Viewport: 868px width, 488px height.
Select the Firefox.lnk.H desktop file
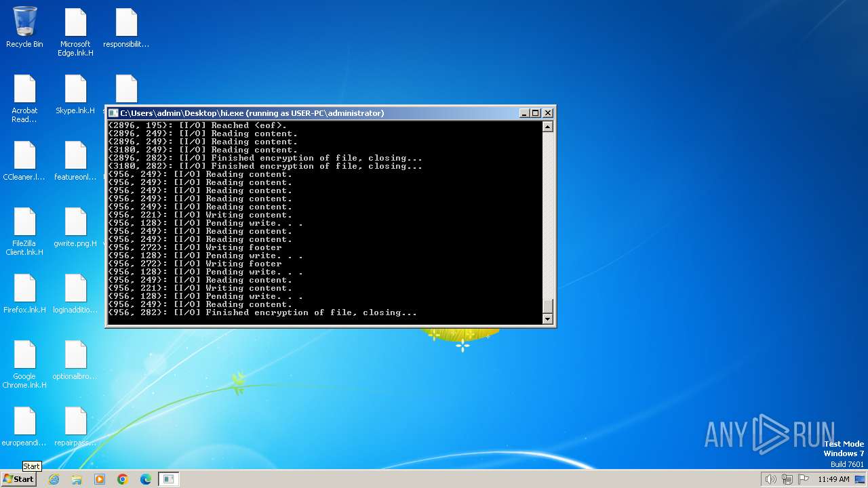(x=24, y=293)
